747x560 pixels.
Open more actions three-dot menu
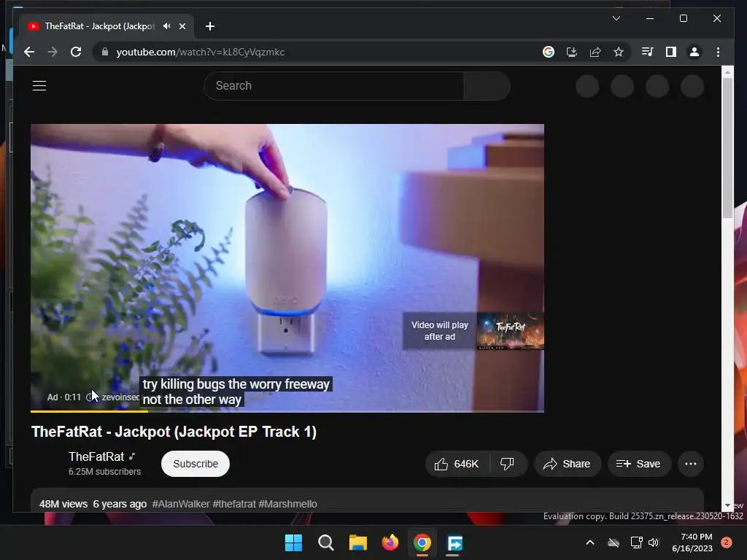[690, 464]
